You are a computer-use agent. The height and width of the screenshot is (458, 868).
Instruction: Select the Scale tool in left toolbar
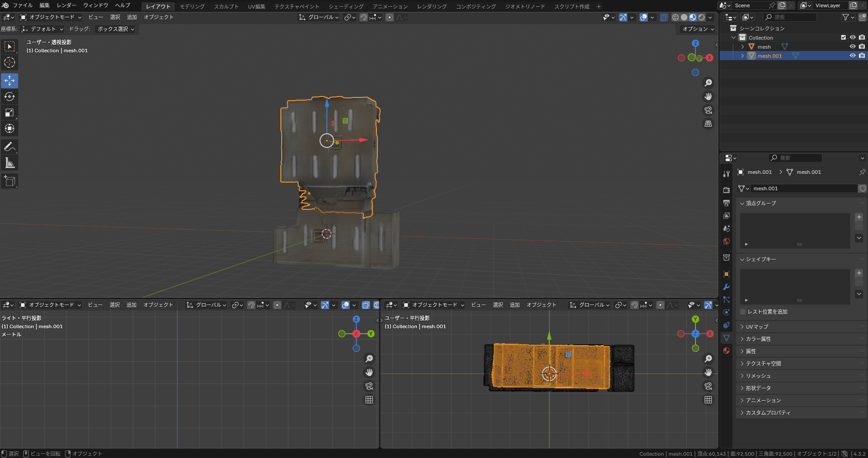click(x=10, y=112)
